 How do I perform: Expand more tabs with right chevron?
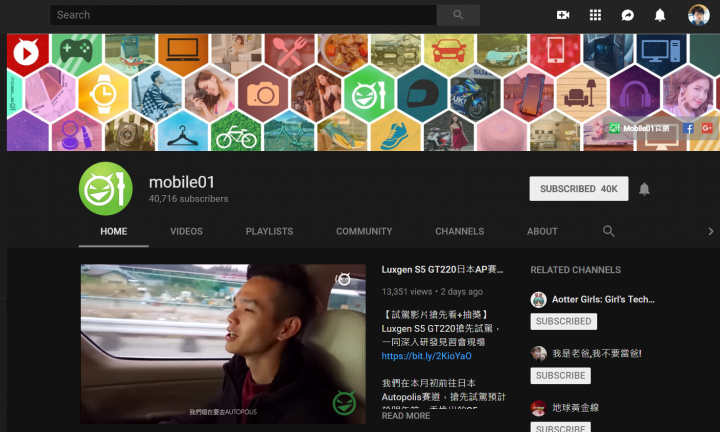[710, 231]
